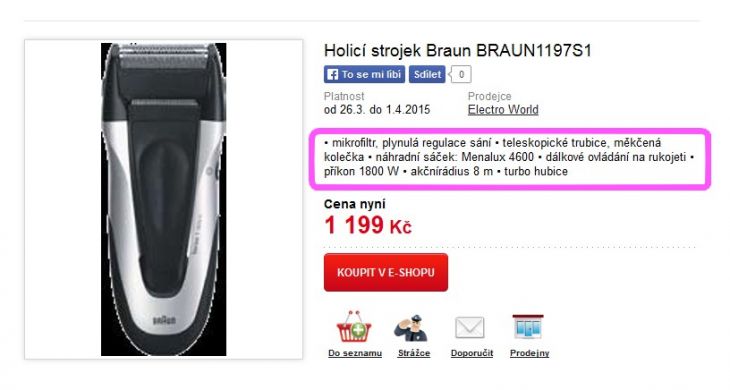Open the 'Strážce' text link
This screenshot has width=730, height=390.
[414, 353]
